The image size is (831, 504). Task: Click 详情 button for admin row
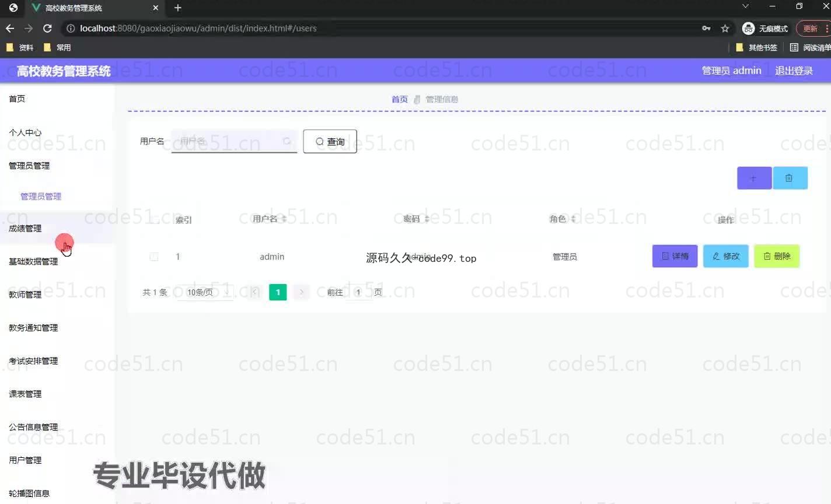(675, 256)
